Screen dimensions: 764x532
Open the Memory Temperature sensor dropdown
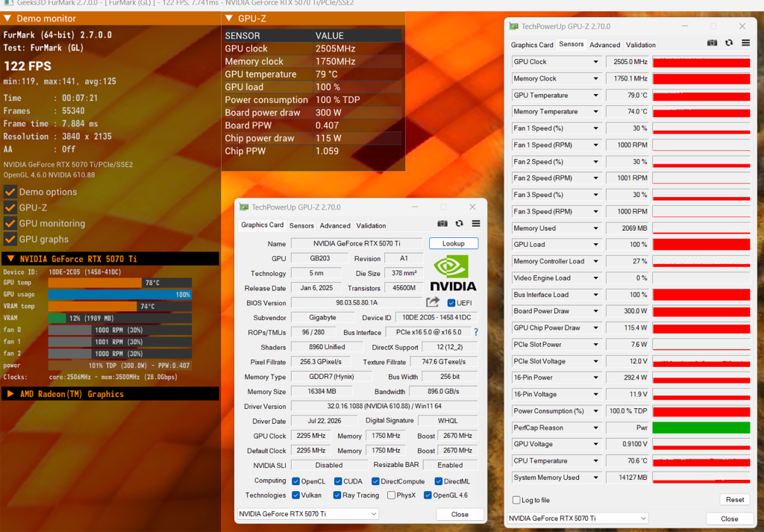click(595, 112)
